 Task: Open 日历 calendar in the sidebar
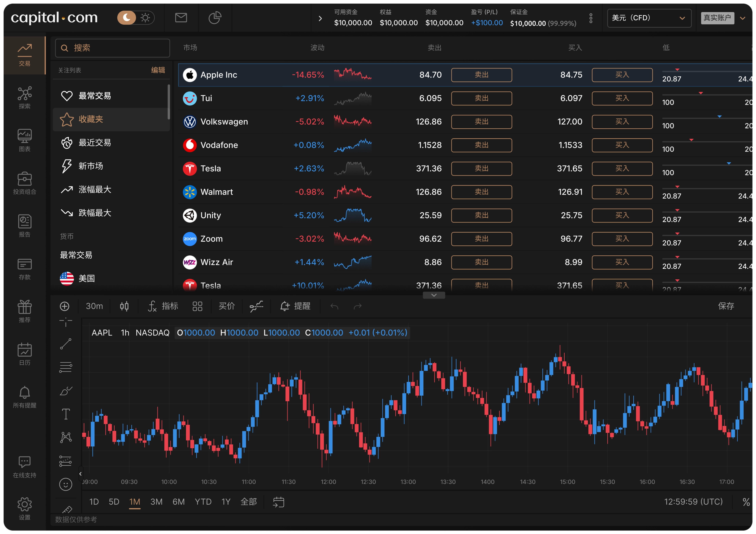coord(25,354)
